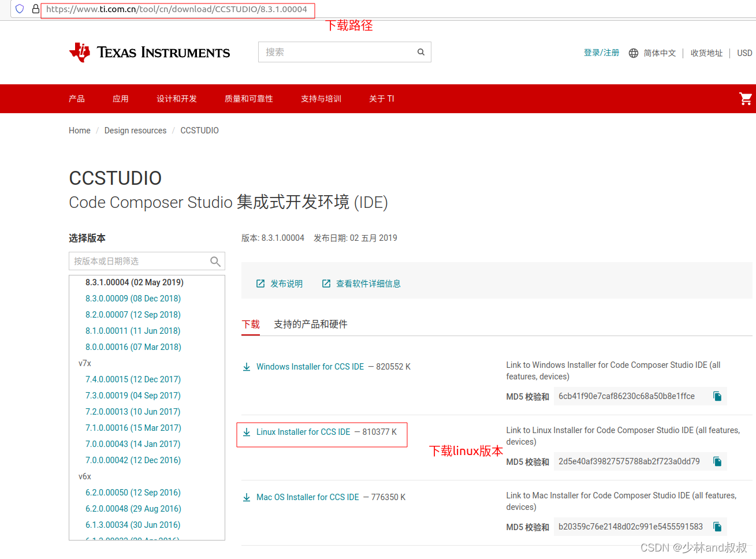Open the shopping cart icon
Screen dimensions: 756x559
[746, 99]
